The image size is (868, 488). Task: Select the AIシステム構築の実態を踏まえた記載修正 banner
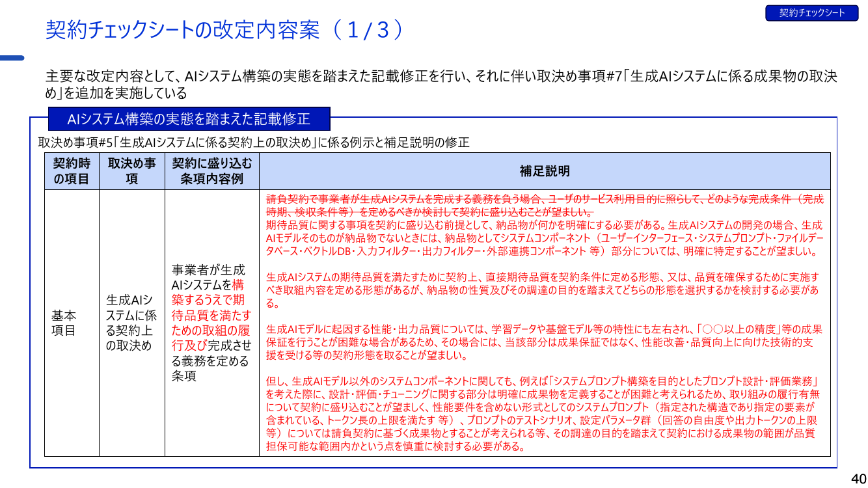click(x=189, y=118)
